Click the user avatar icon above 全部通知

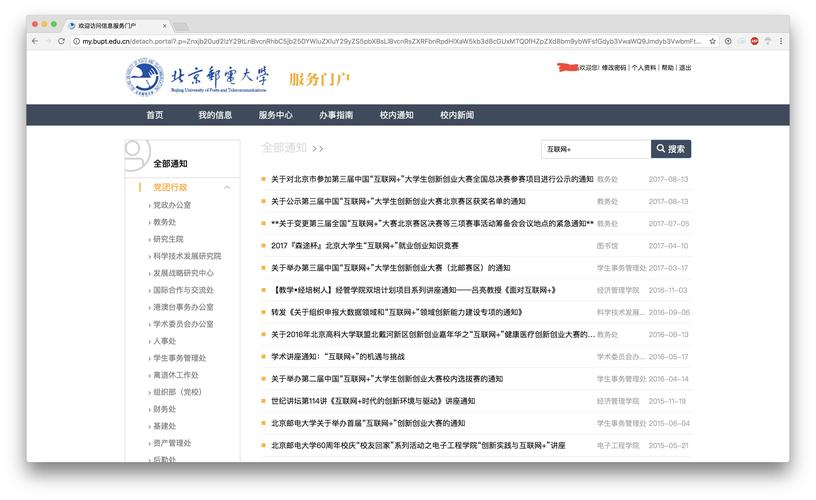click(x=137, y=155)
